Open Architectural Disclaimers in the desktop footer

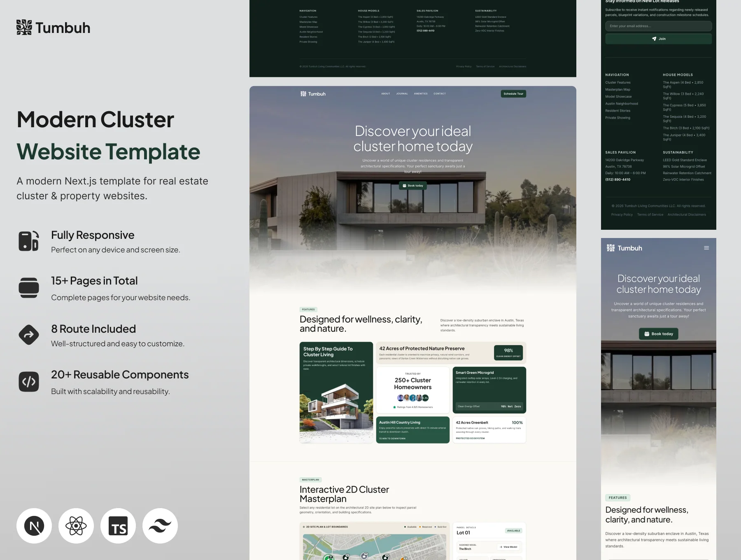tap(513, 66)
